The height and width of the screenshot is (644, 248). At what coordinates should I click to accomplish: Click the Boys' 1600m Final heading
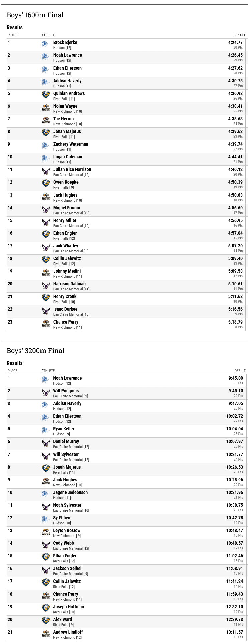(x=35, y=15)
